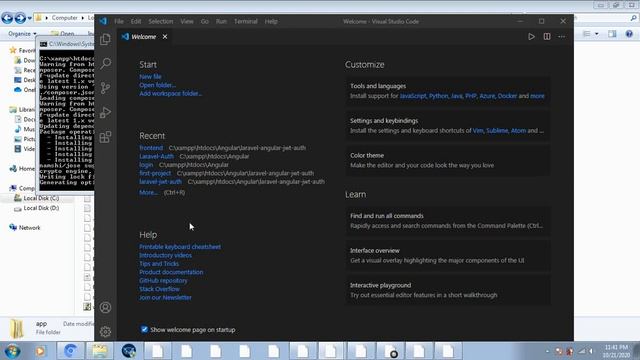This screenshot has width=640, height=360.
Task: Click the New file link
Action: (150, 77)
